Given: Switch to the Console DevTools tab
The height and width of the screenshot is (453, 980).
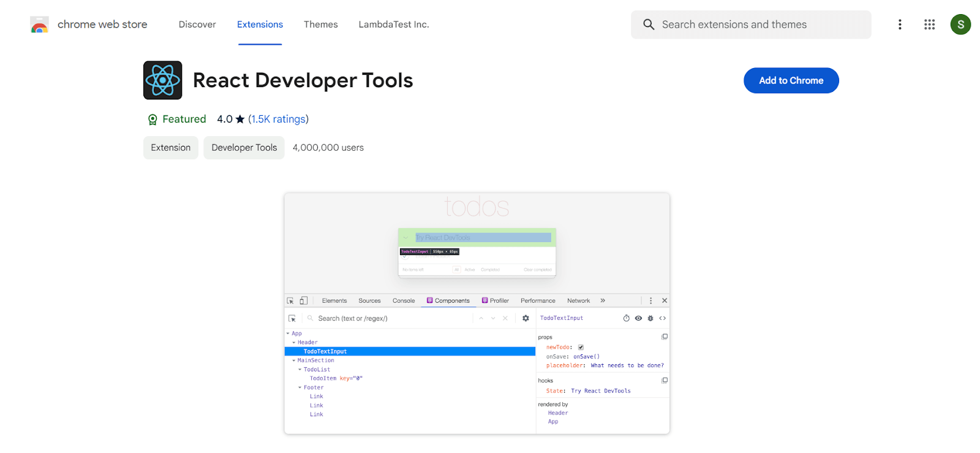Looking at the screenshot, I should tap(404, 301).
